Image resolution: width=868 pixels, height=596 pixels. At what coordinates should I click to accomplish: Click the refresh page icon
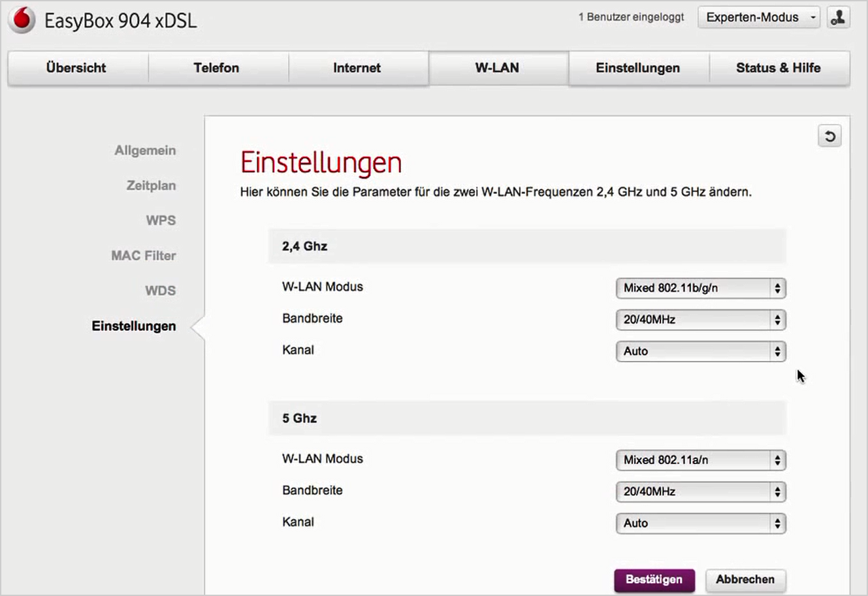[x=829, y=136]
